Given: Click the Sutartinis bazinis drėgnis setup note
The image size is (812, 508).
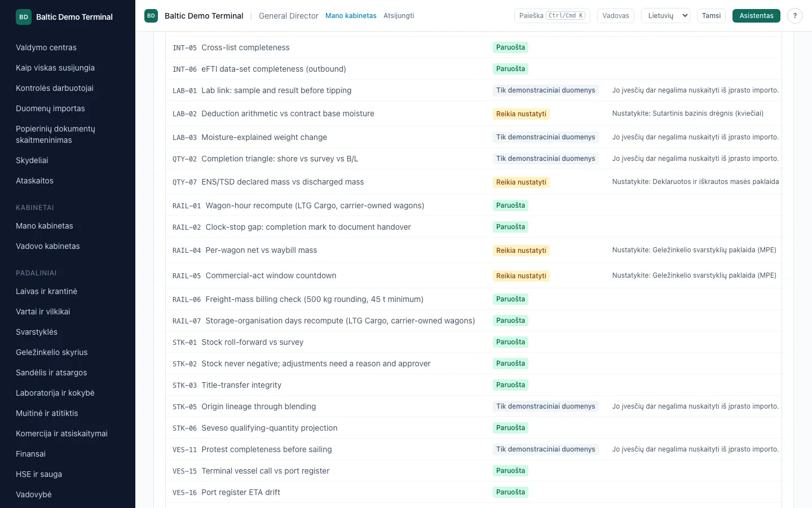Looking at the screenshot, I should coord(688,113).
